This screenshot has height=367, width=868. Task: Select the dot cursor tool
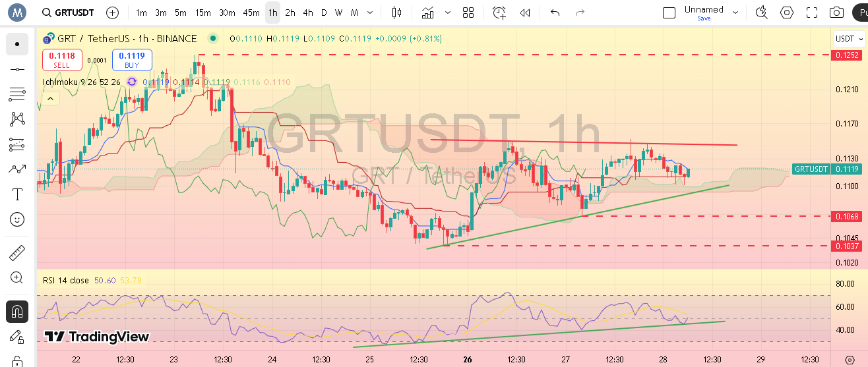pyautogui.click(x=17, y=44)
